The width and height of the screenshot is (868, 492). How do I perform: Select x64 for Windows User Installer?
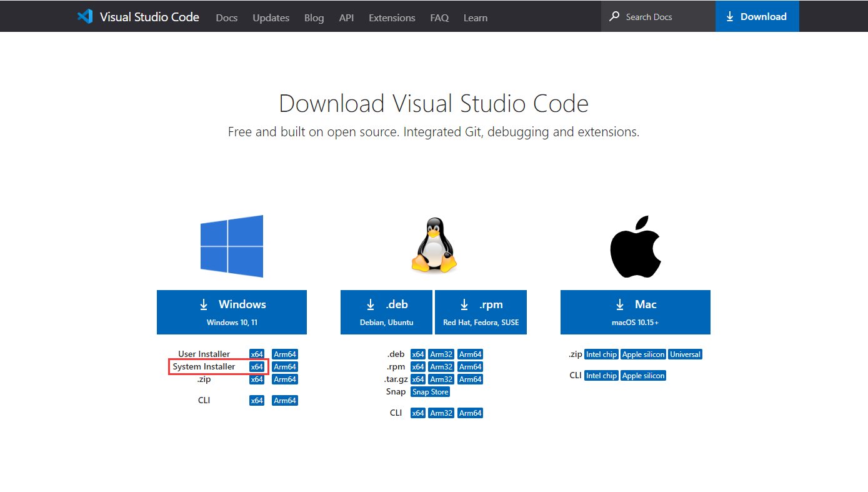pos(257,354)
